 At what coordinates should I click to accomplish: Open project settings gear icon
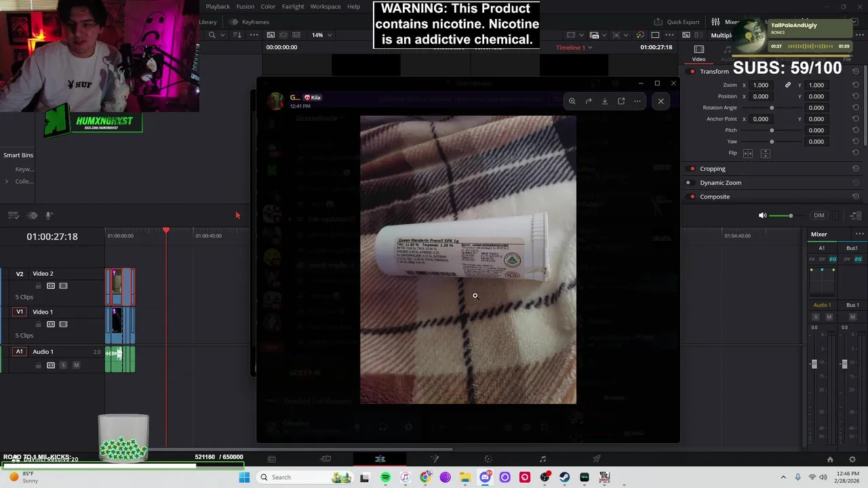click(x=852, y=459)
